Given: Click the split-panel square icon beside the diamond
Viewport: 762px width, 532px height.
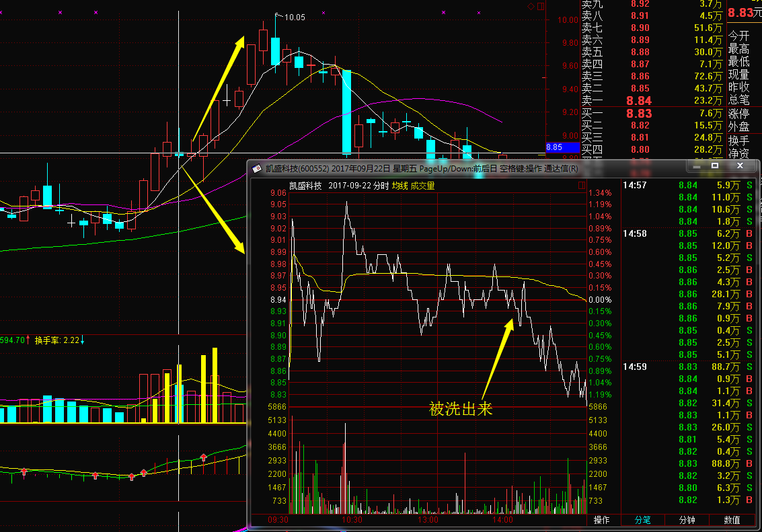Looking at the screenshot, I should (541, 6).
